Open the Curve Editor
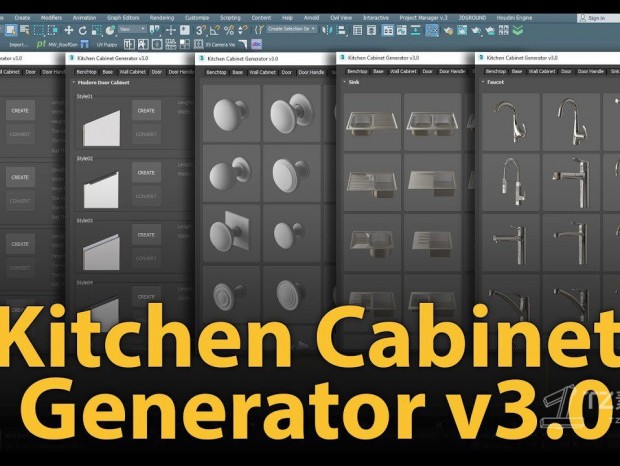 tap(401, 30)
